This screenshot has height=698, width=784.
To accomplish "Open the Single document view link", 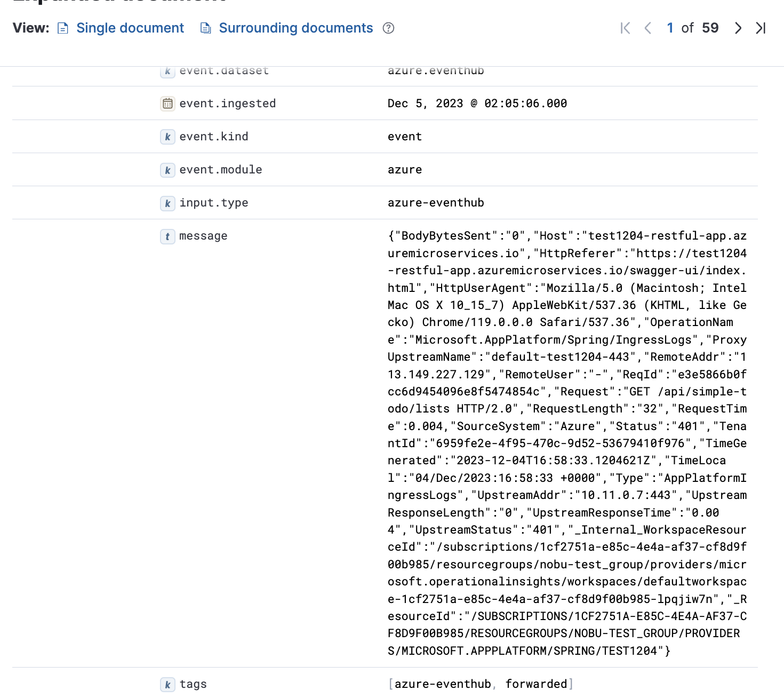I will [130, 28].
